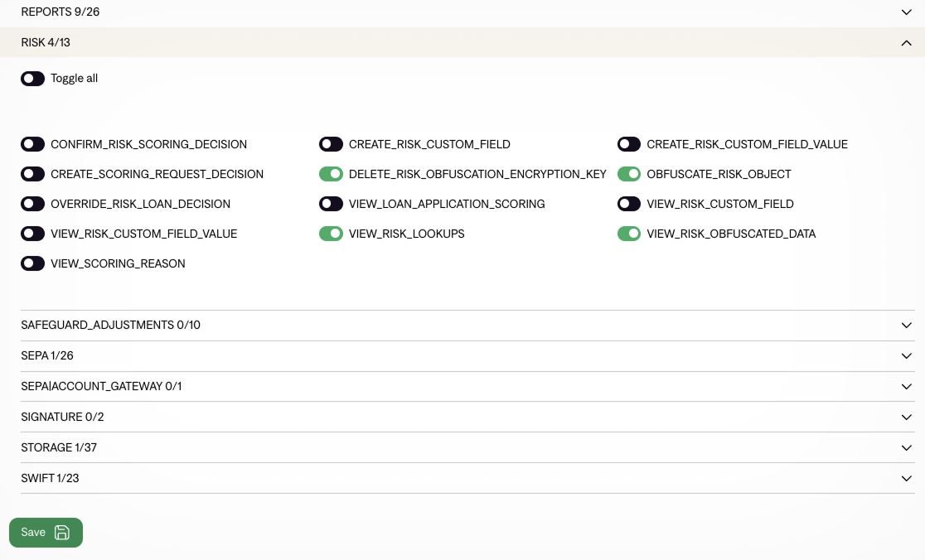Turn off OBFUSCATE_RISK_OBJECT switch
This screenshot has height=560, width=925.
[629, 174]
